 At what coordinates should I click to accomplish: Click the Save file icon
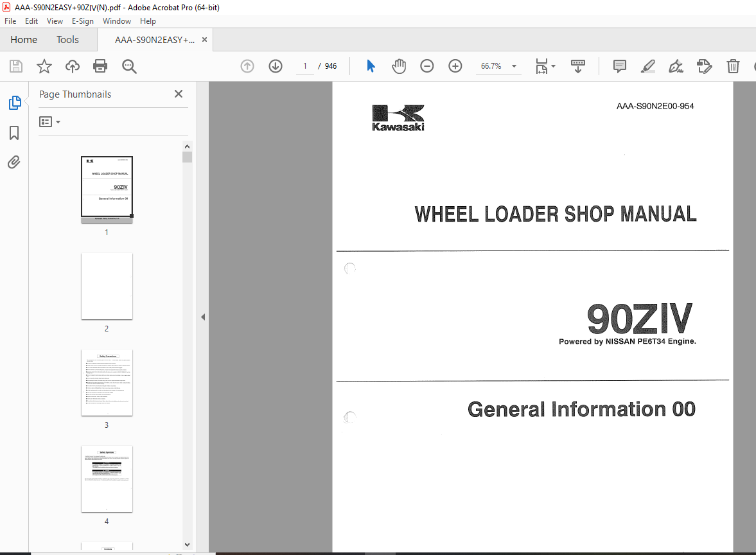(x=16, y=66)
